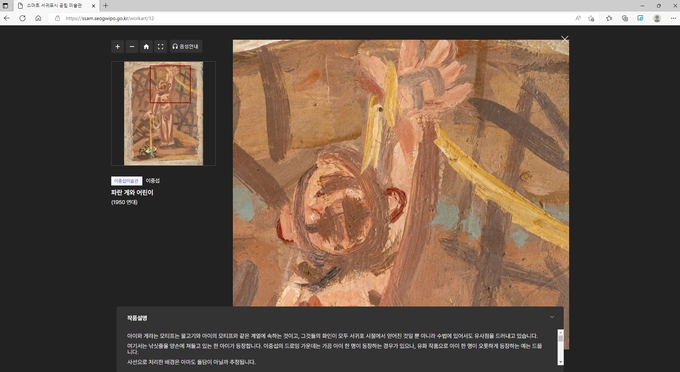This screenshot has height=372, width=680.
Task: Open the profile account menu
Action: point(657,18)
